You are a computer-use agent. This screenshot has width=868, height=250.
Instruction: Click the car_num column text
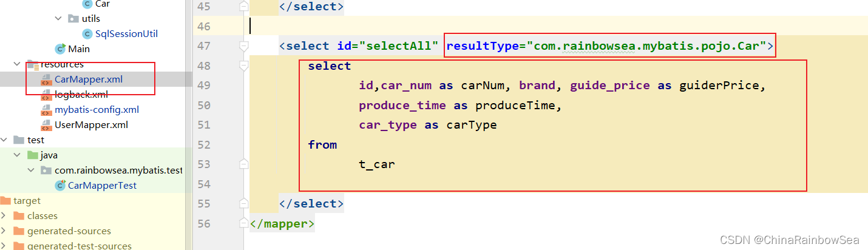(406, 86)
